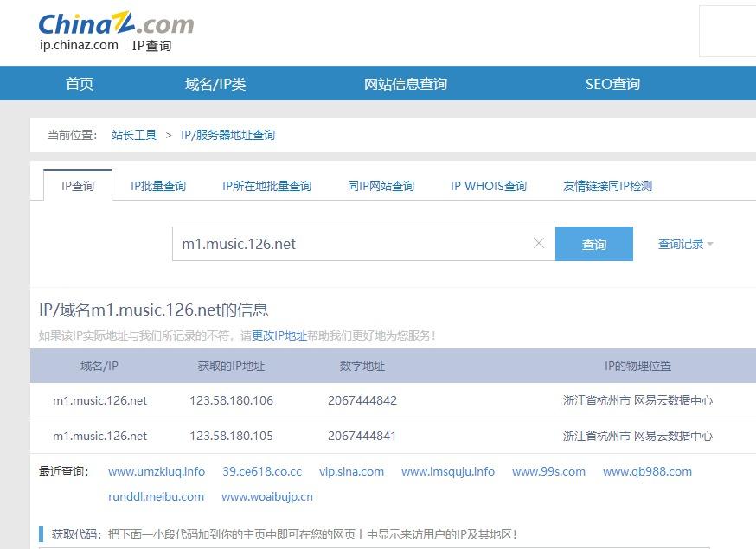756x549 pixels.
Task: Follow the 站长工具 breadcrumb link
Action: (134, 135)
